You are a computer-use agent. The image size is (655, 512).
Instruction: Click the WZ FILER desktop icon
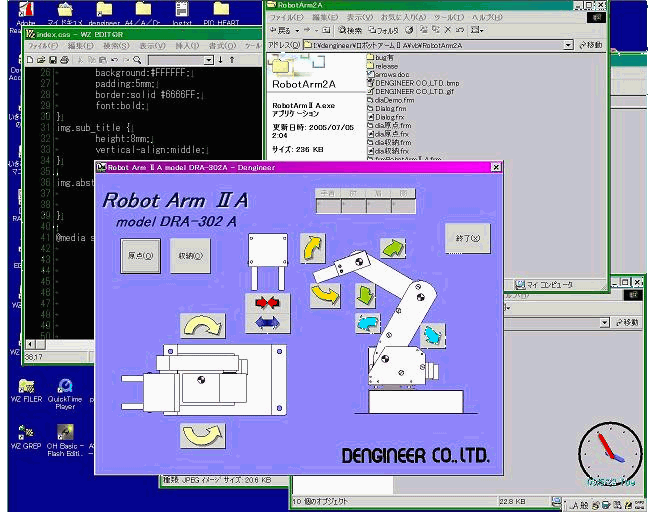26,391
